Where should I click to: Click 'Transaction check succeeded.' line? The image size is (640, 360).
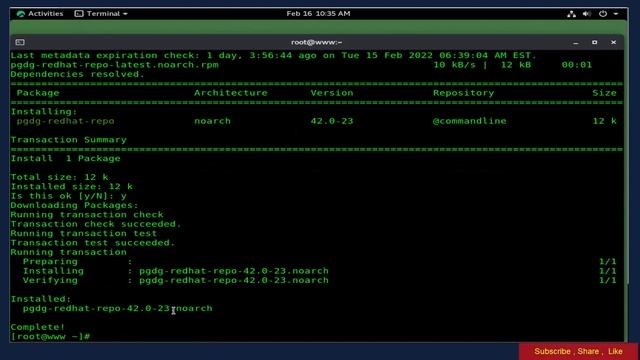pos(96,224)
